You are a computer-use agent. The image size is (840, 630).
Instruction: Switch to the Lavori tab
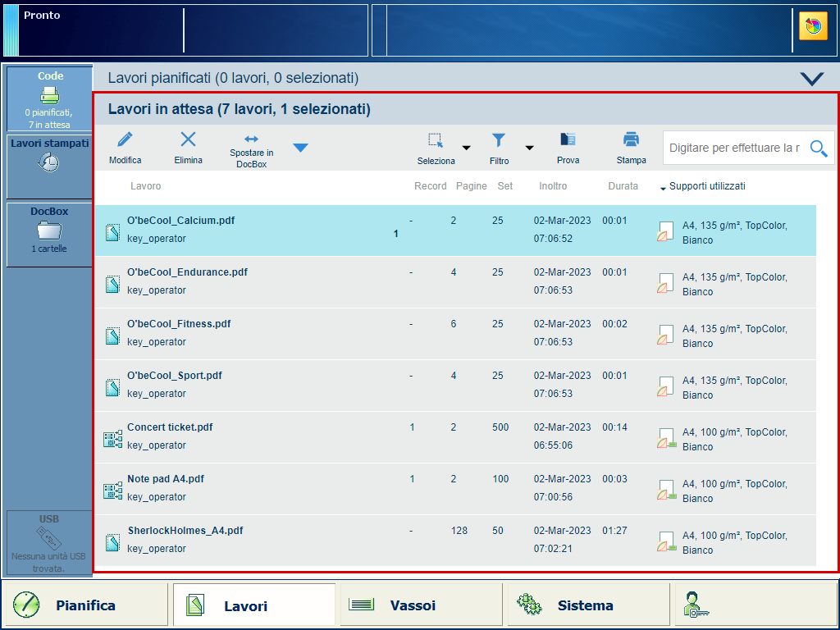point(254,605)
